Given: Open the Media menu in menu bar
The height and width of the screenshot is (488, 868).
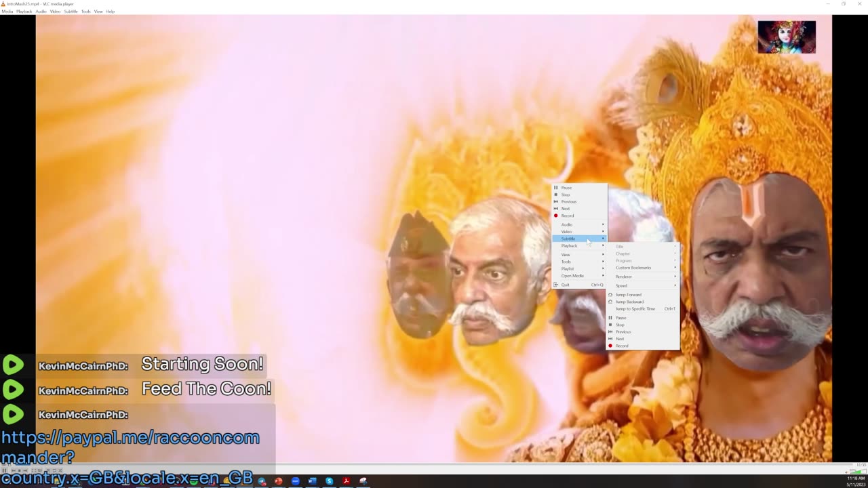Looking at the screenshot, I should [7, 12].
